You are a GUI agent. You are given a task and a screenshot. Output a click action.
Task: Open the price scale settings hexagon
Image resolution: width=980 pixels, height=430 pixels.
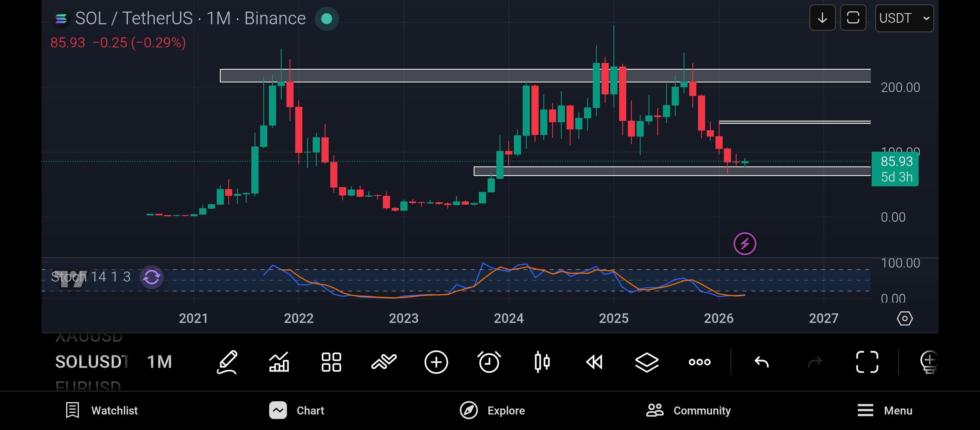(x=904, y=319)
